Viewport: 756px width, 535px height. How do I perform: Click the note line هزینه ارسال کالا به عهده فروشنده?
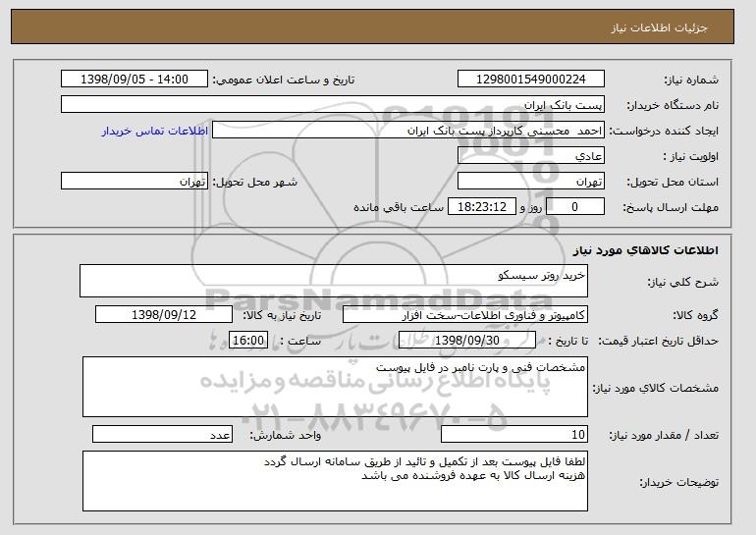473,475
